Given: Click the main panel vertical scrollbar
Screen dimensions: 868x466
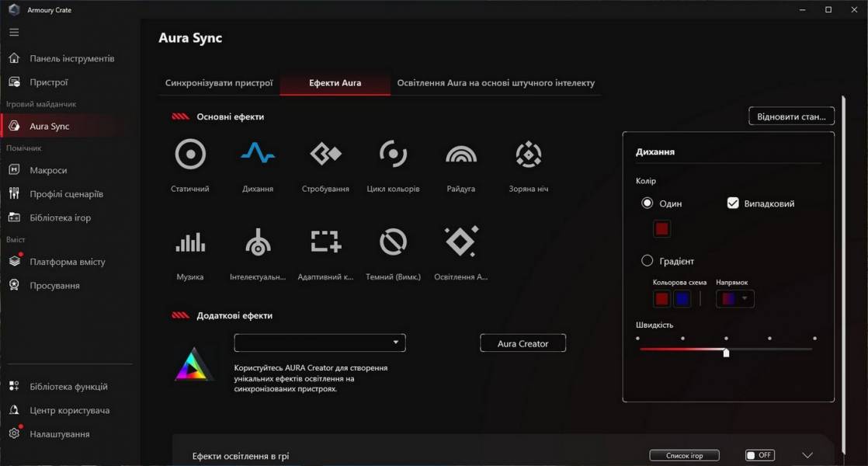Looking at the screenshot, I should (x=844, y=274).
